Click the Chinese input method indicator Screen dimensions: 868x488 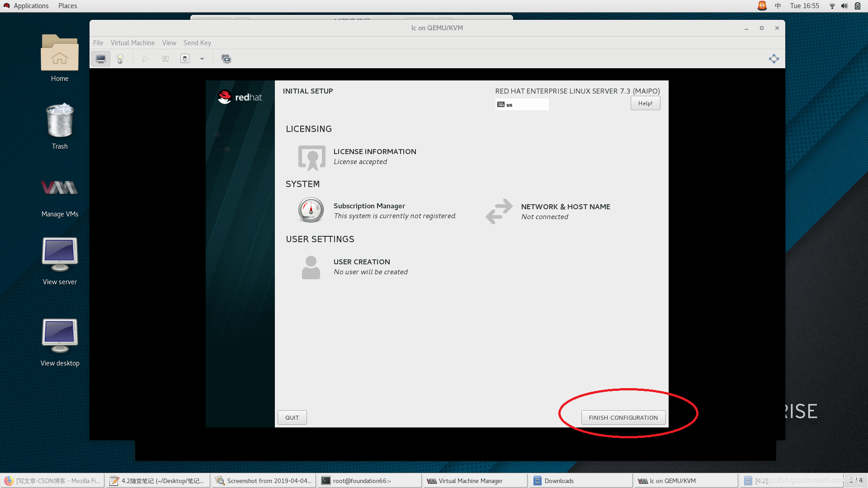(778, 6)
